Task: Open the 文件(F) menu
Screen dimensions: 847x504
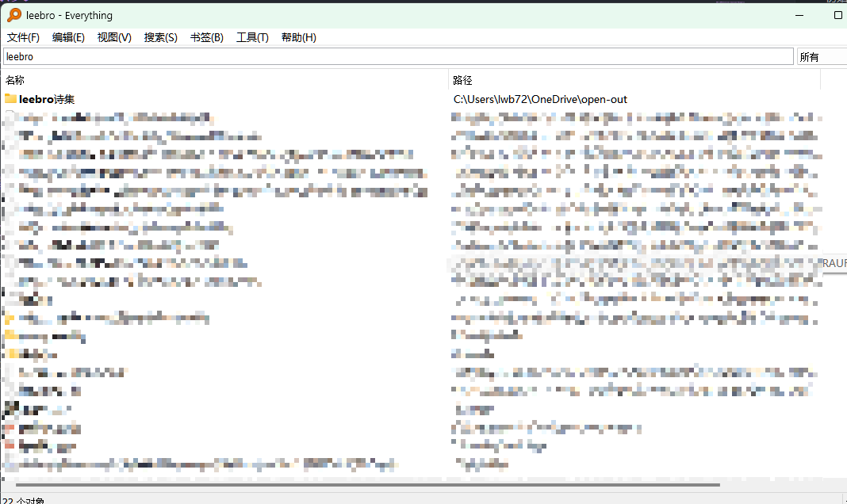Action: point(23,37)
